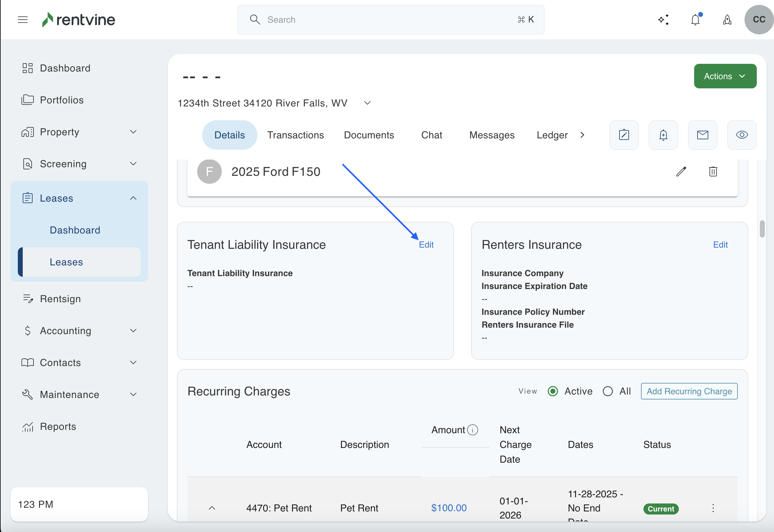Click the note edit icon button

624,135
